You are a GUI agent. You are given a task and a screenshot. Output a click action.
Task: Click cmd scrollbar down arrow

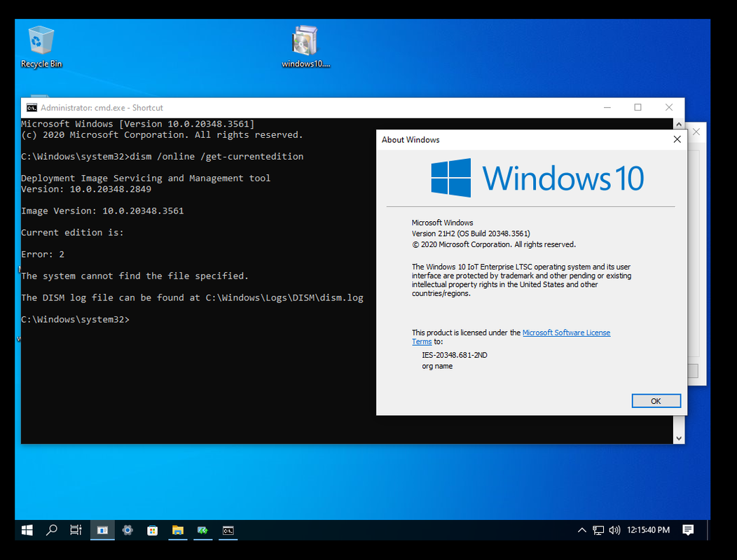coord(679,438)
